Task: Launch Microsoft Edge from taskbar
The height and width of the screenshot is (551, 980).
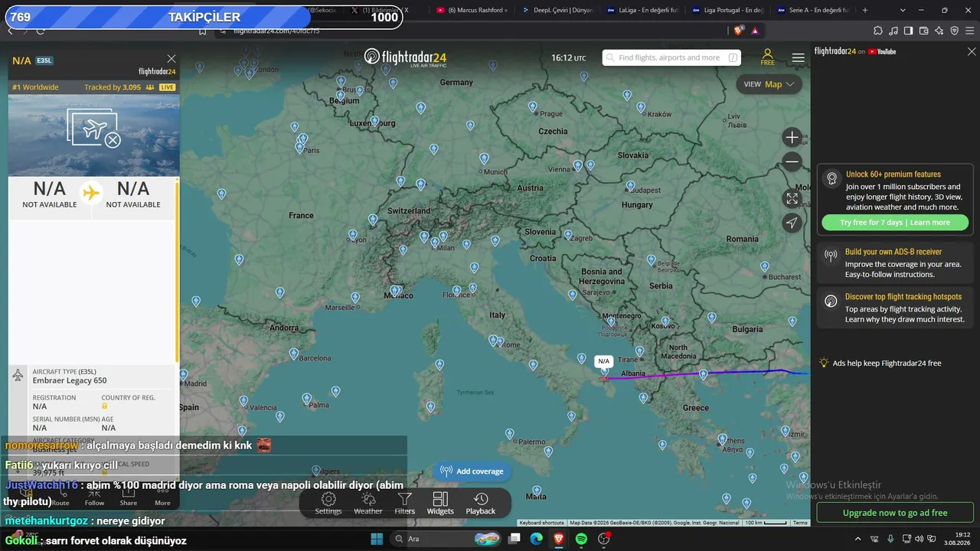Action: [x=537, y=539]
